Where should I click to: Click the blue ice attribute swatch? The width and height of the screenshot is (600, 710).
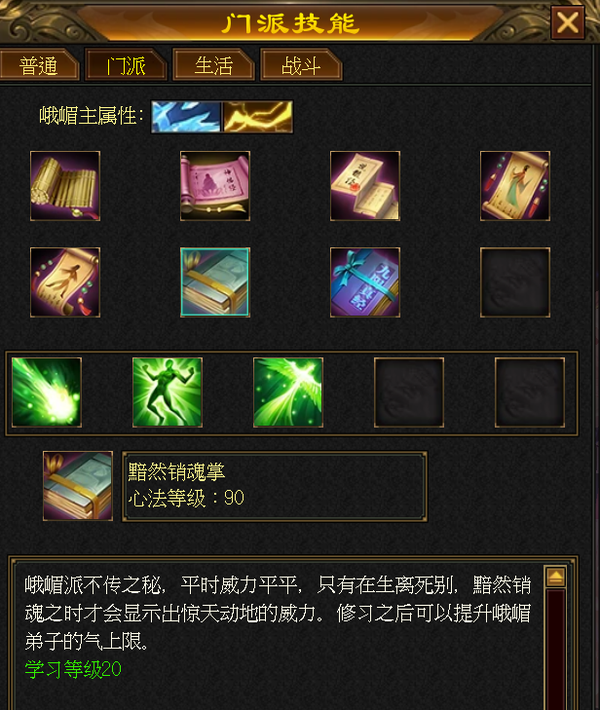186,117
